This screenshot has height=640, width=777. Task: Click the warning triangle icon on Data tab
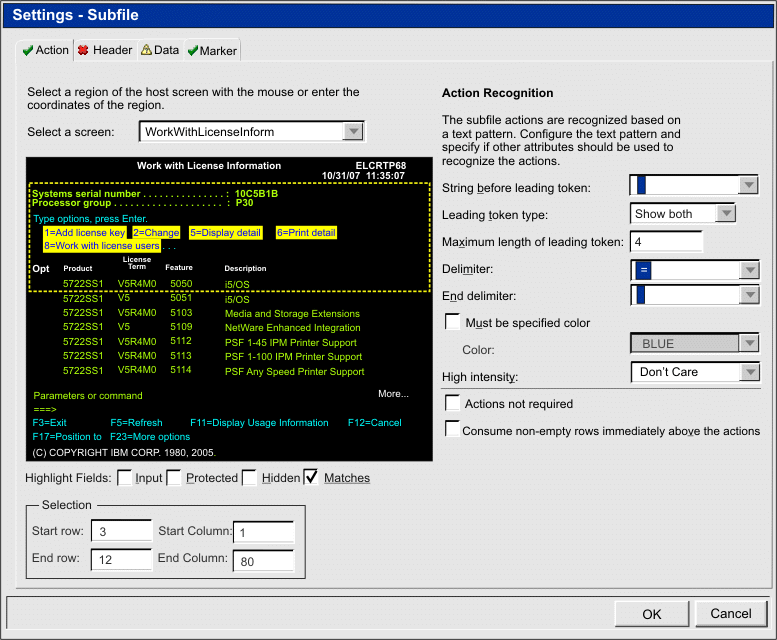[146, 50]
